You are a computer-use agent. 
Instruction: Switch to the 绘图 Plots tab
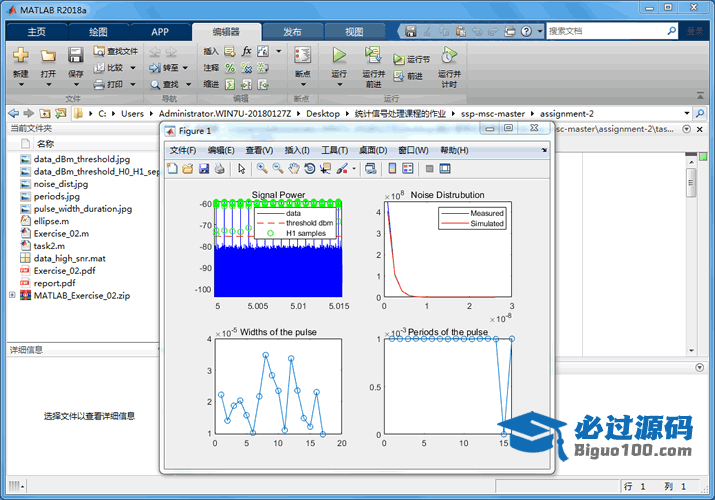pos(98,32)
